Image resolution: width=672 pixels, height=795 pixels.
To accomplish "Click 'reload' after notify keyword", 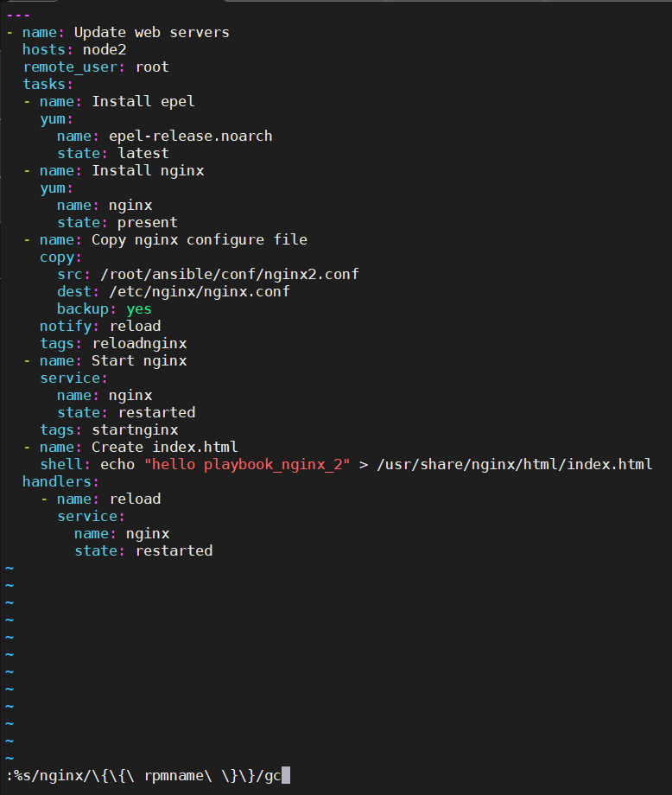I will point(135,326).
